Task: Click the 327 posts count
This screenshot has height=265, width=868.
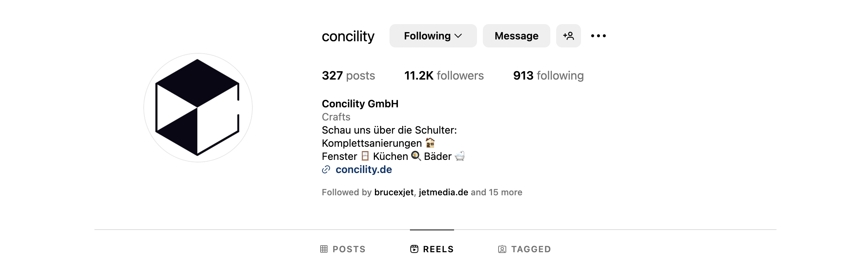Action: click(x=348, y=76)
